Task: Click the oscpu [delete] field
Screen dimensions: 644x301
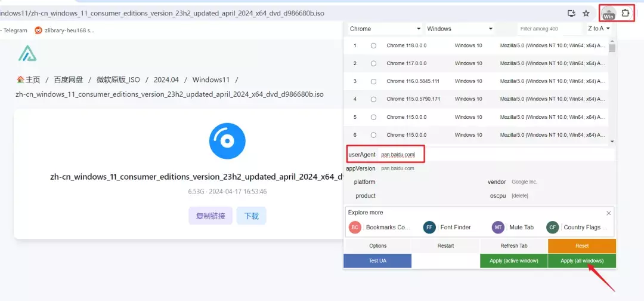Action: coord(562,196)
